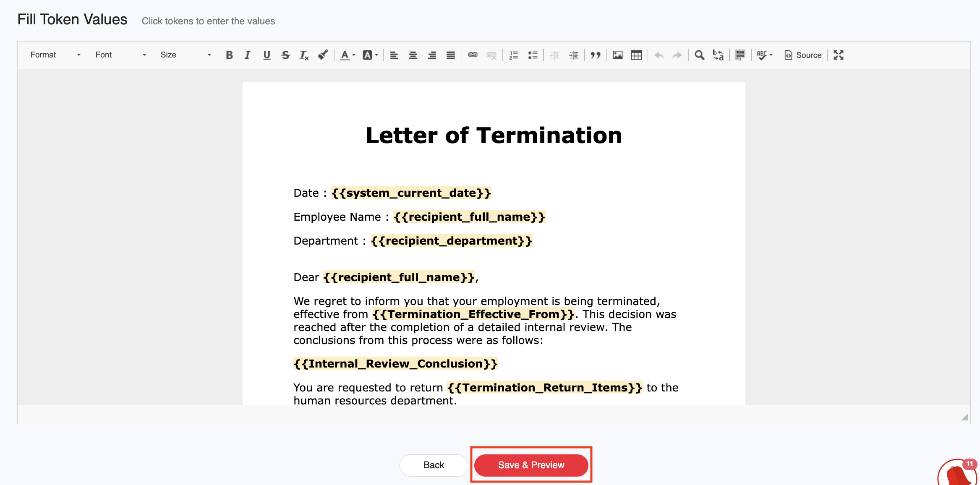The width and height of the screenshot is (980, 485).
Task: Toggle underline formatting
Action: pyautogui.click(x=267, y=55)
